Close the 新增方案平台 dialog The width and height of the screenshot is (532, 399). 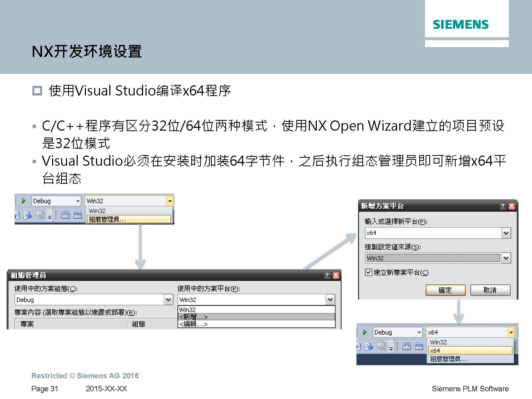(512, 206)
